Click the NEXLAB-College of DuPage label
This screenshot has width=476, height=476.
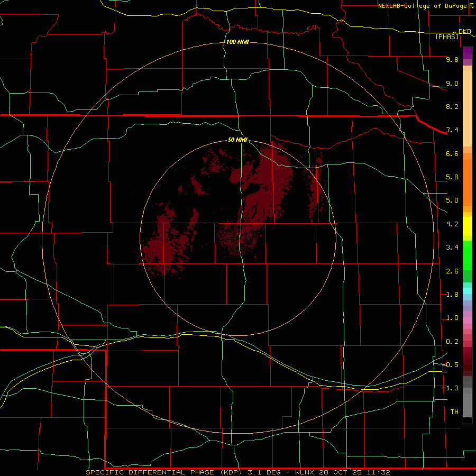click(423, 6)
